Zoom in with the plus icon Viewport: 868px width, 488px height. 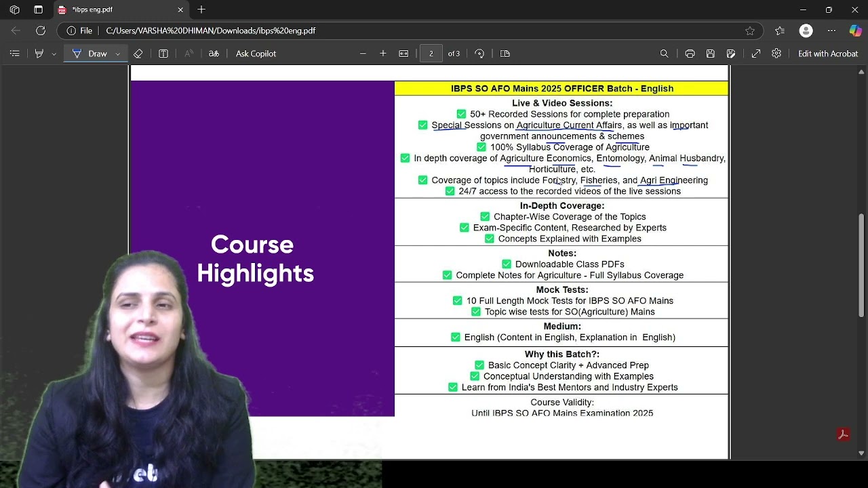coord(383,54)
